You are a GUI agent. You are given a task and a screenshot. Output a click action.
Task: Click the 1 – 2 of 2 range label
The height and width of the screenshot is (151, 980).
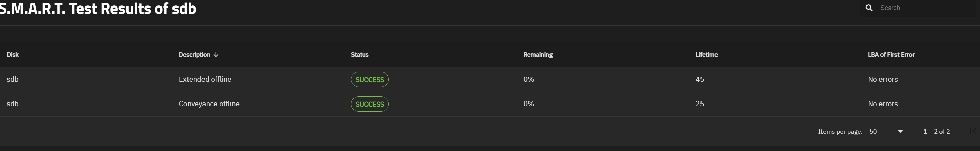pyautogui.click(x=936, y=131)
